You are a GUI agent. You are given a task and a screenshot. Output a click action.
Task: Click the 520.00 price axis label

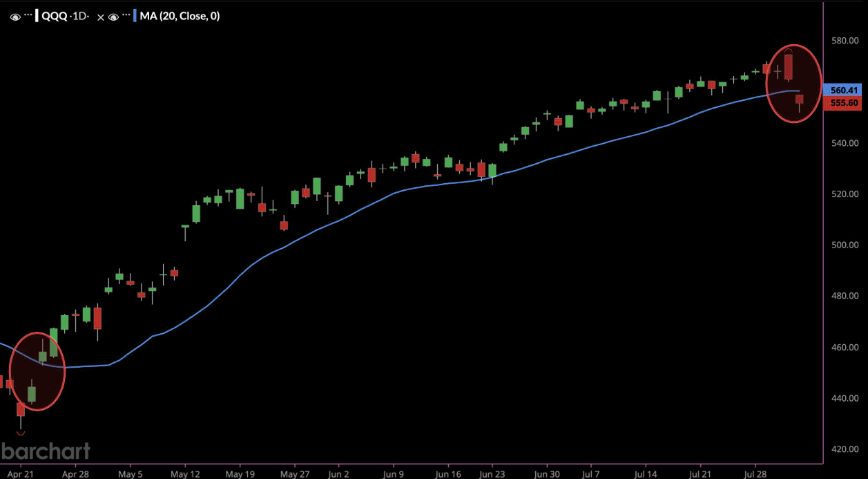(x=845, y=194)
